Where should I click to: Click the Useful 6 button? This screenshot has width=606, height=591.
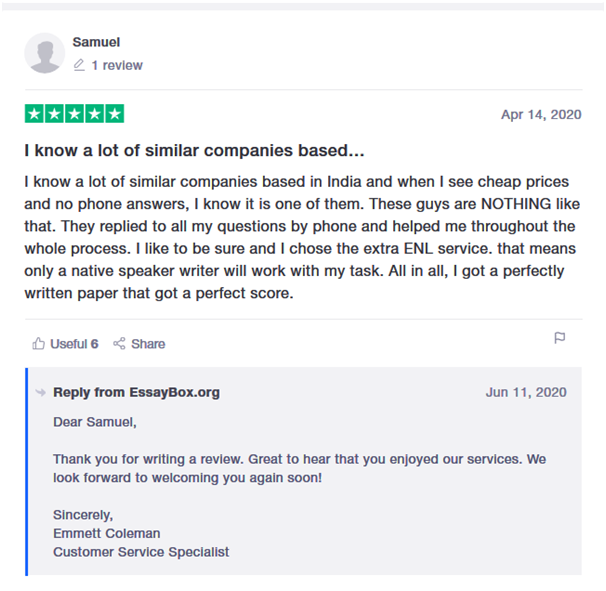click(65, 343)
